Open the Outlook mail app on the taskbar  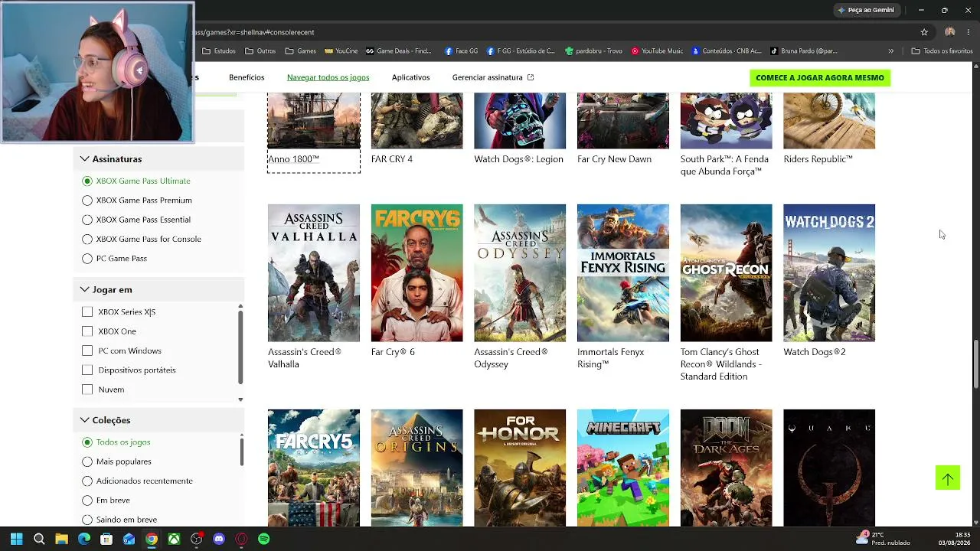(129, 539)
